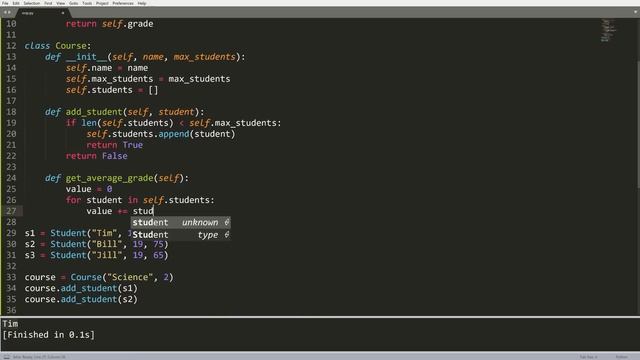Click 'self.students = []' on line 16

tap(112, 90)
